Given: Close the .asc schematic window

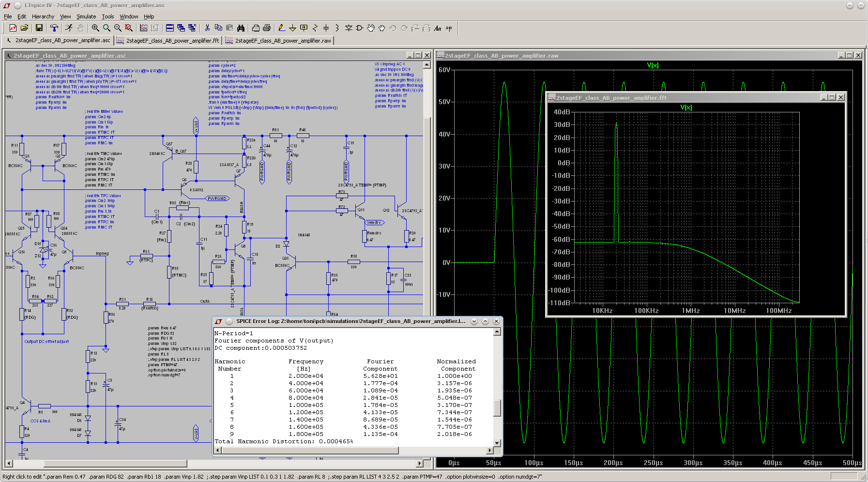Looking at the screenshot, I should 427,55.
